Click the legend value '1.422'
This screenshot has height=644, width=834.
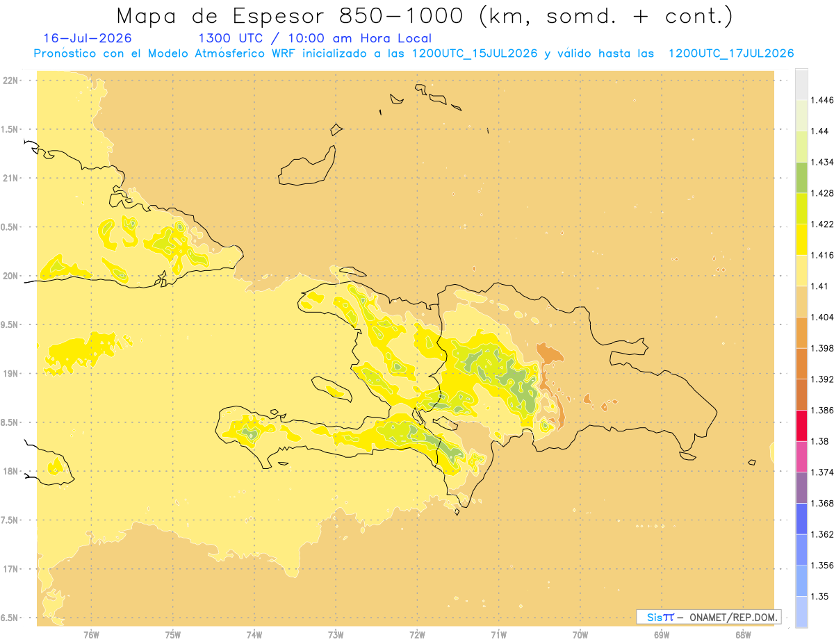[821, 224]
